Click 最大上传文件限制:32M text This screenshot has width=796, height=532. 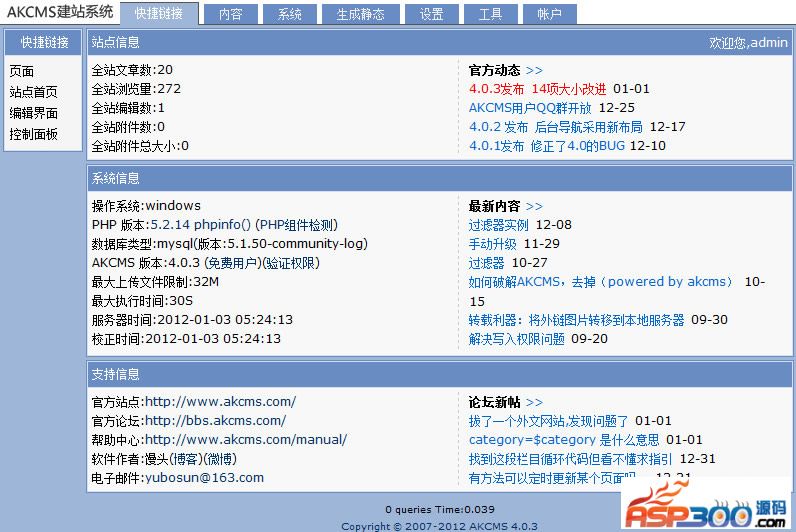pos(155,282)
